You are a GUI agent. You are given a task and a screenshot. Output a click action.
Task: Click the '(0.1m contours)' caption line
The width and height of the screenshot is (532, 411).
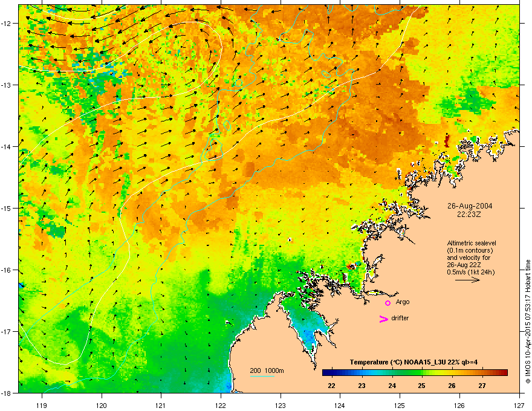470,250
